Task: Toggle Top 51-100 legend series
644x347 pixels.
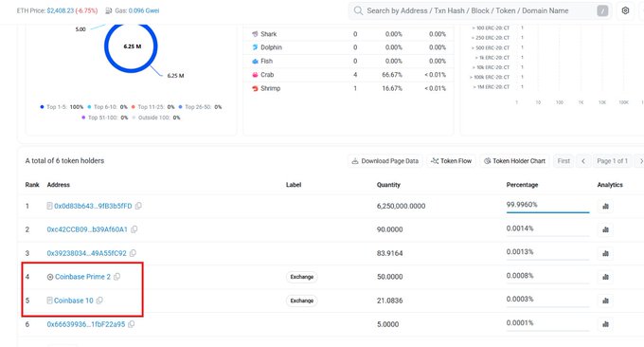Action: pyautogui.click(x=105, y=118)
